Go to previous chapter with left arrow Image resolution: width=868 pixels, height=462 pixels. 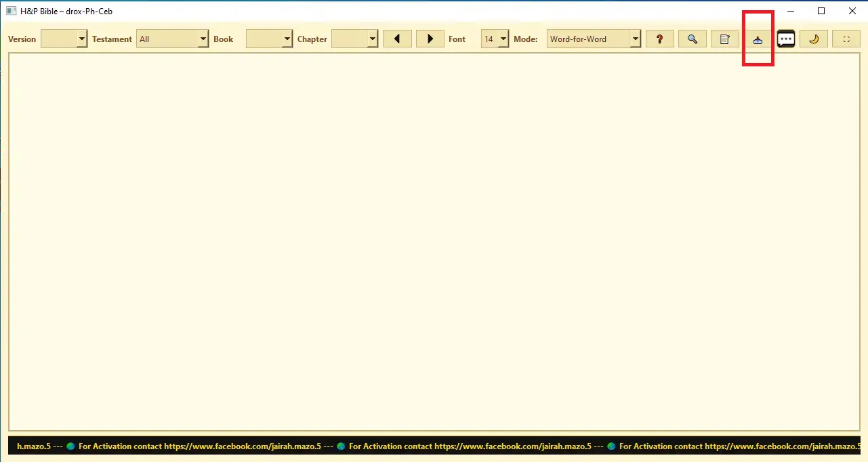coord(397,39)
